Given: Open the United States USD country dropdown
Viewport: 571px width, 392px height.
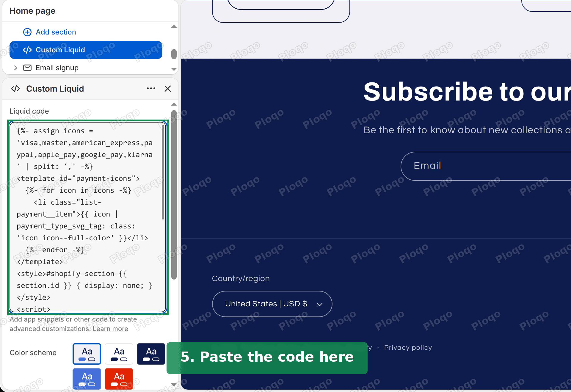Looking at the screenshot, I should click(x=272, y=304).
